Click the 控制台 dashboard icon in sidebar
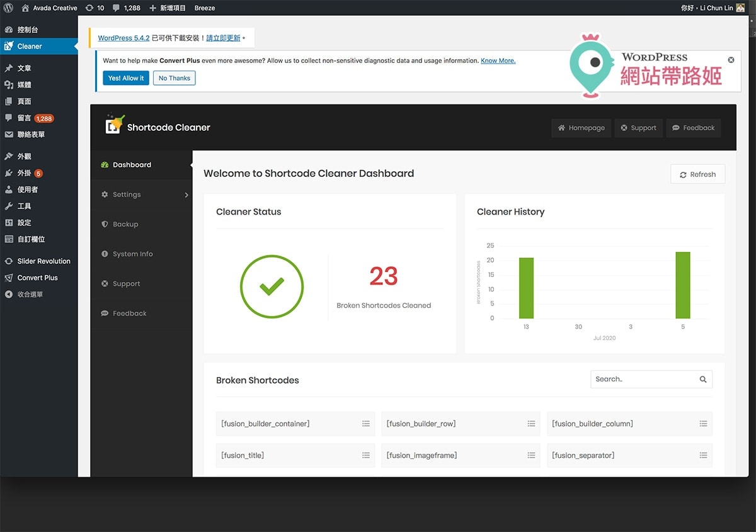 (x=9, y=30)
